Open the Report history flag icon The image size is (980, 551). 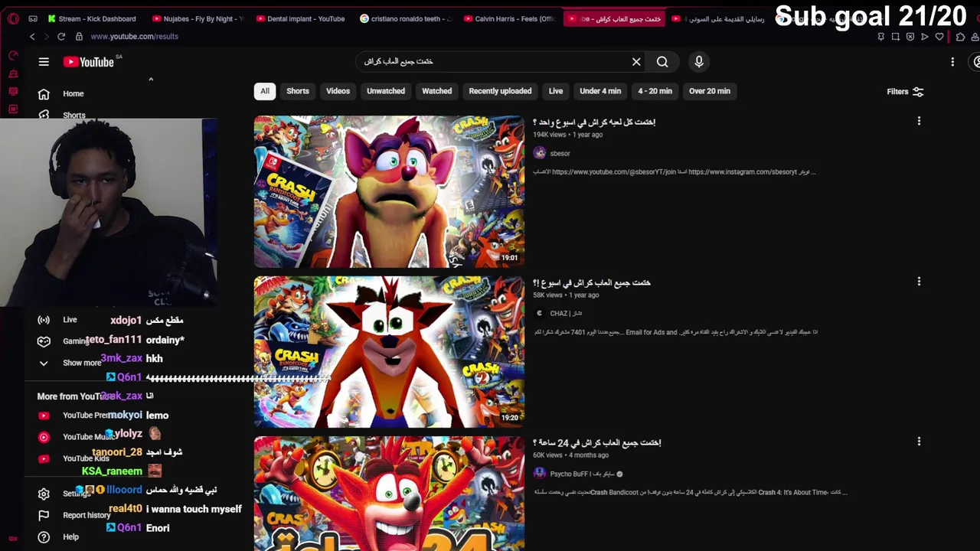click(x=44, y=516)
